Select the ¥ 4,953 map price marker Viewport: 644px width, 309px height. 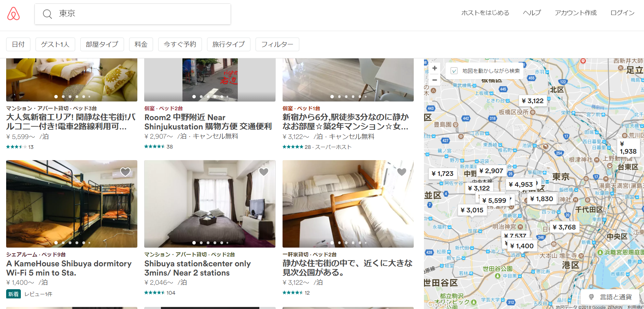click(x=520, y=184)
